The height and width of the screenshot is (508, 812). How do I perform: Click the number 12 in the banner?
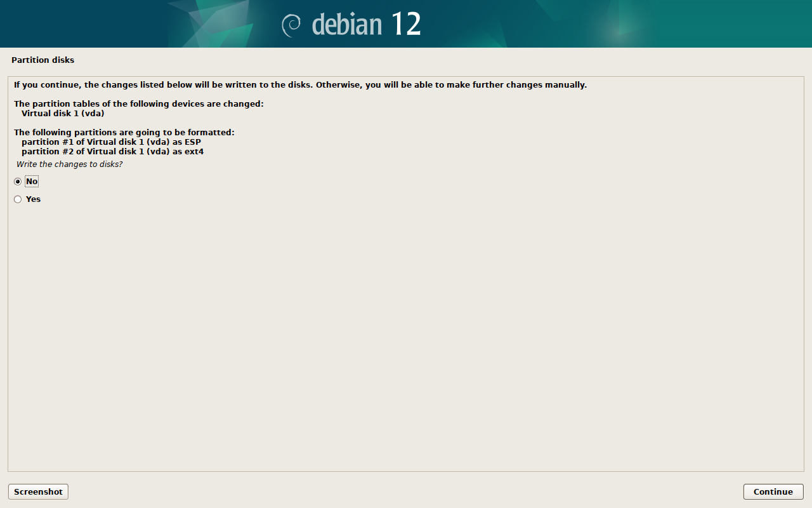pyautogui.click(x=406, y=25)
